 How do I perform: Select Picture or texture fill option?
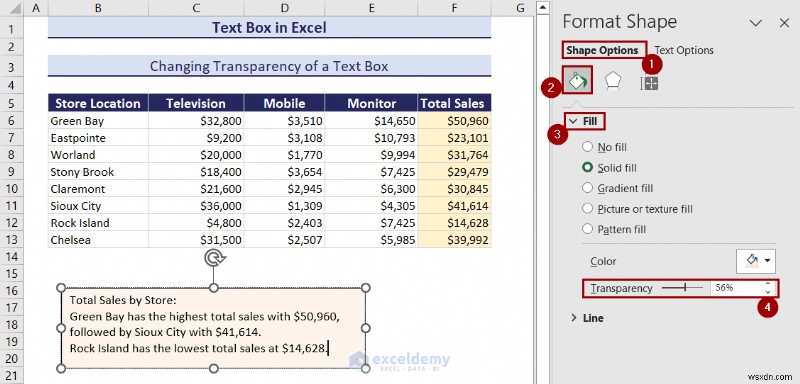tap(638, 209)
